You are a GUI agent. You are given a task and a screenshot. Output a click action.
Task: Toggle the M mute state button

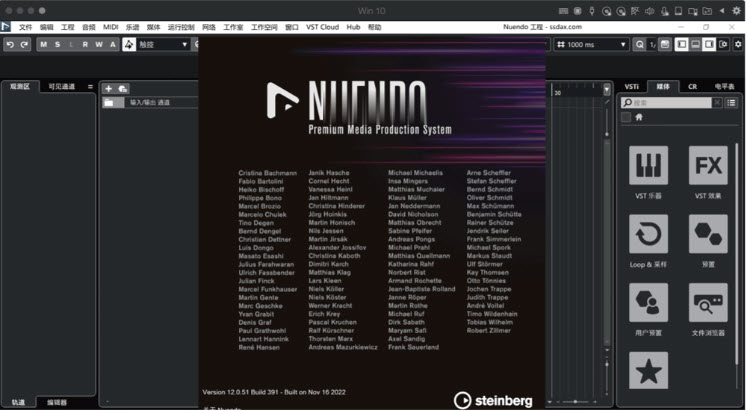[44, 45]
